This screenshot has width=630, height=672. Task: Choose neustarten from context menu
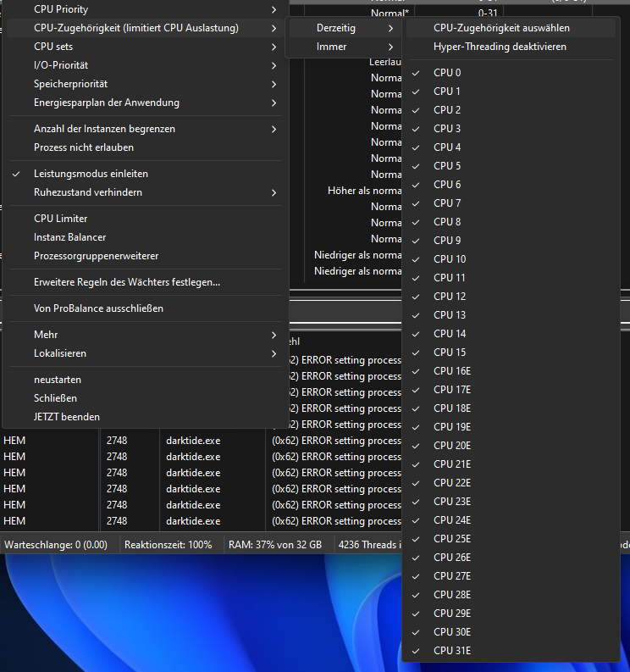tap(145, 380)
